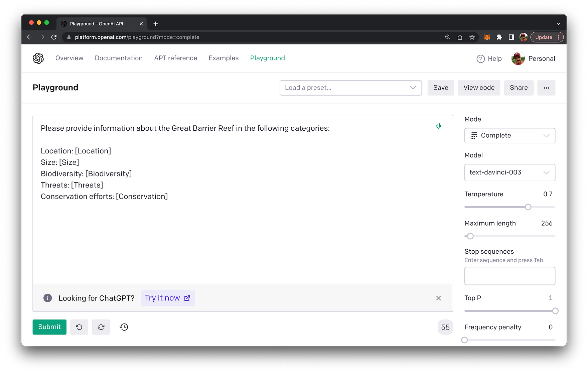
Task: Click the 'Biodiversity: [Biodiversity]' prompt line
Action: [86, 174]
